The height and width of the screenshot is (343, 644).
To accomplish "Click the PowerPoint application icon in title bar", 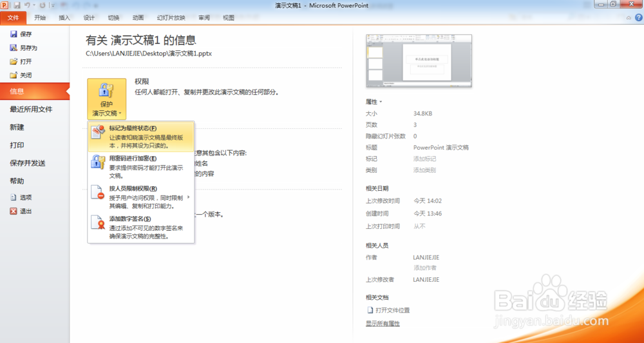I will [5, 5].
